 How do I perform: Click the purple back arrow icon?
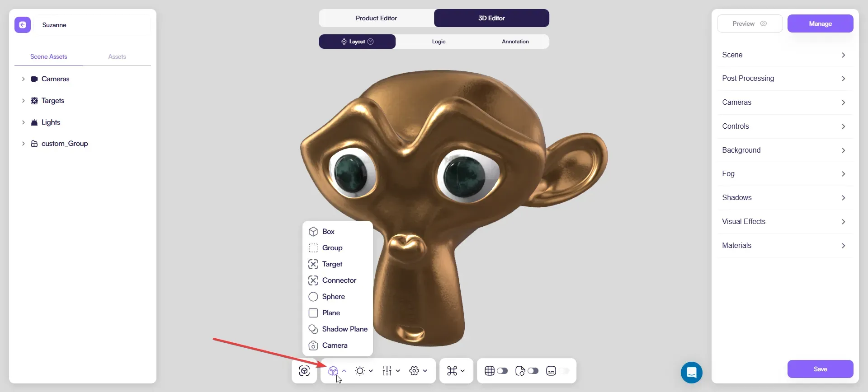tap(23, 25)
